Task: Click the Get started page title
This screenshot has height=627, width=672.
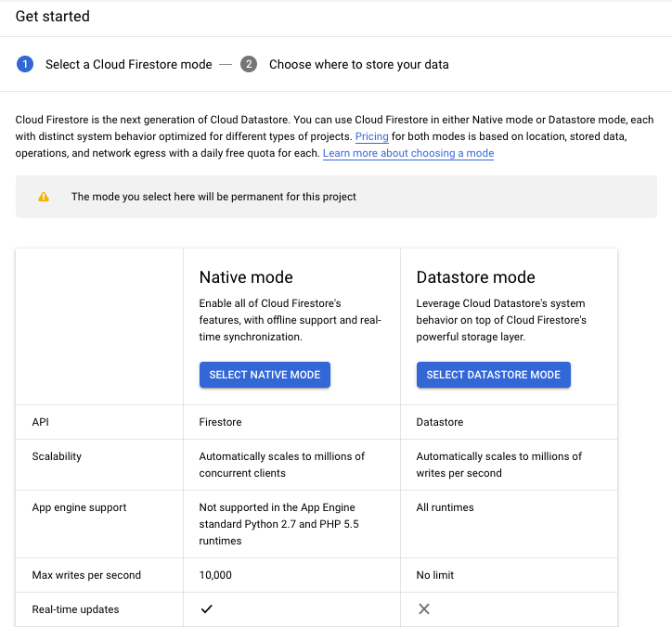Action: tap(53, 17)
